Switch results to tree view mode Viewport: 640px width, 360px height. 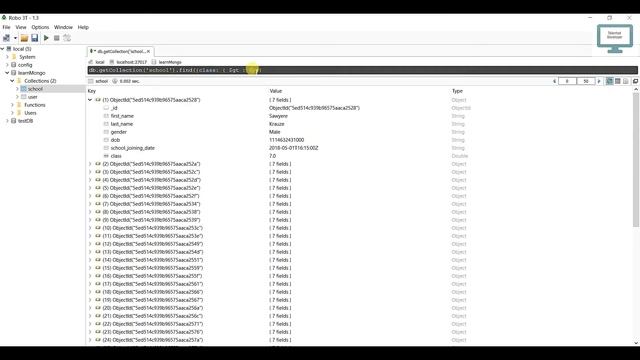609,81
